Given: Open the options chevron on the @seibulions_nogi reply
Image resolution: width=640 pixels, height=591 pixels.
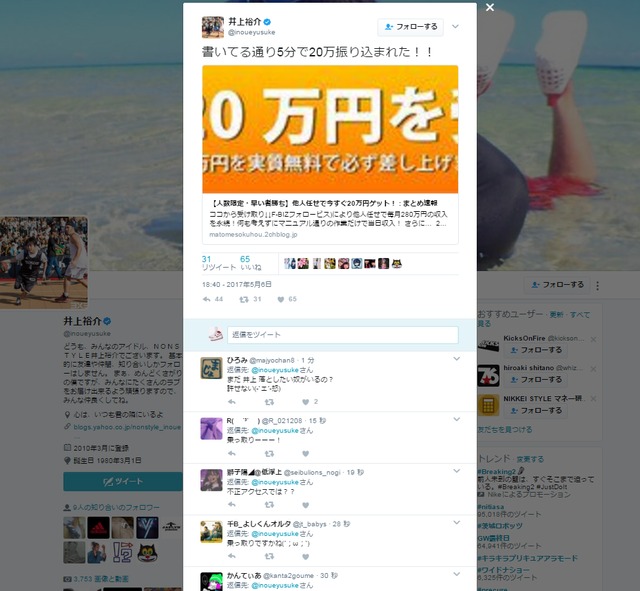Looking at the screenshot, I should (457, 471).
